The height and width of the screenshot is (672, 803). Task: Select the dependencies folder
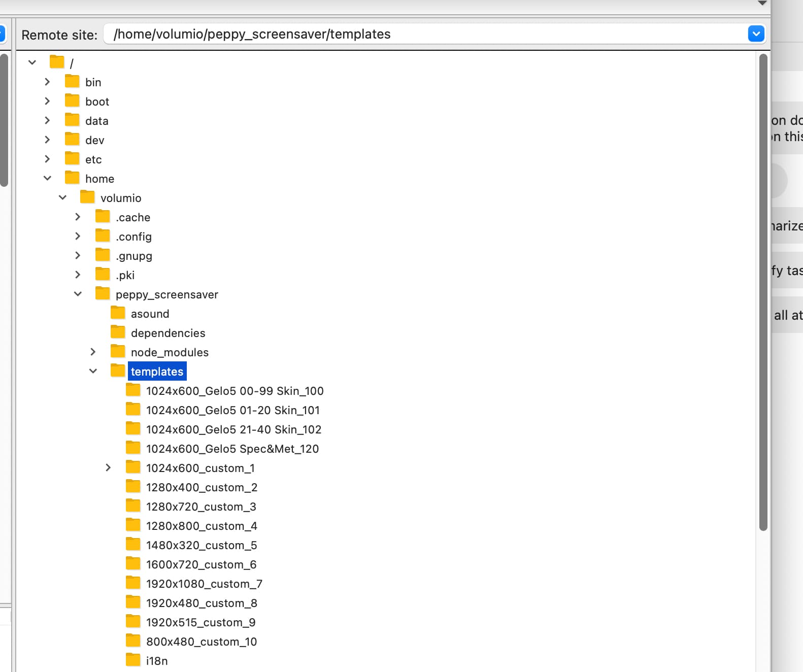point(168,333)
